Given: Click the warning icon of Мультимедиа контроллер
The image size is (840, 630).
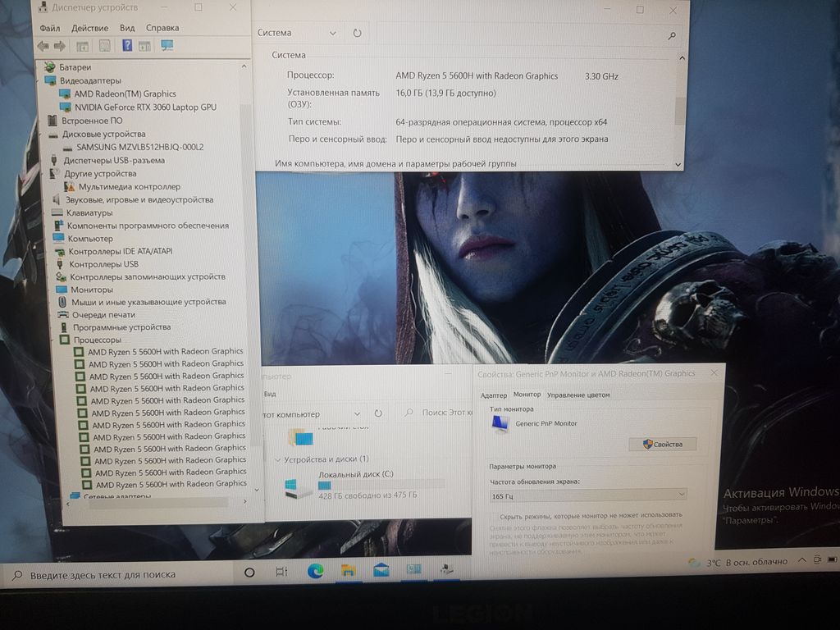Looking at the screenshot, I should pos(69,186).
